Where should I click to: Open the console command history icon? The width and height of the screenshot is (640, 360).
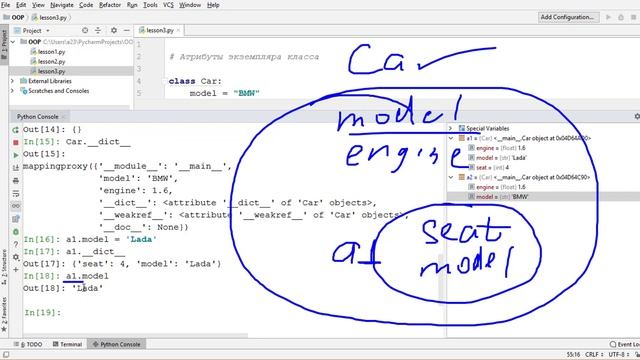[x=16, y=219]
